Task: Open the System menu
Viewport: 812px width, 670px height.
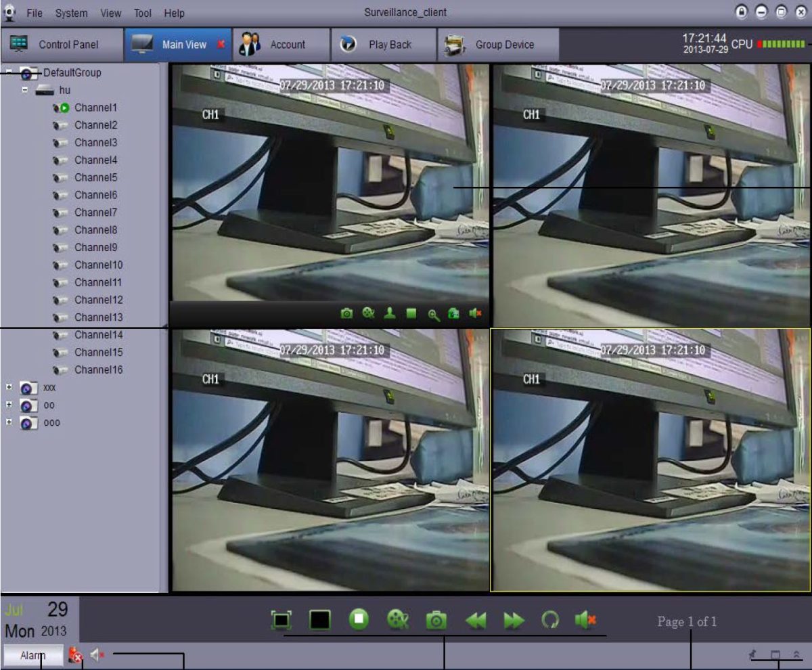Action: (x=70, y=13)
